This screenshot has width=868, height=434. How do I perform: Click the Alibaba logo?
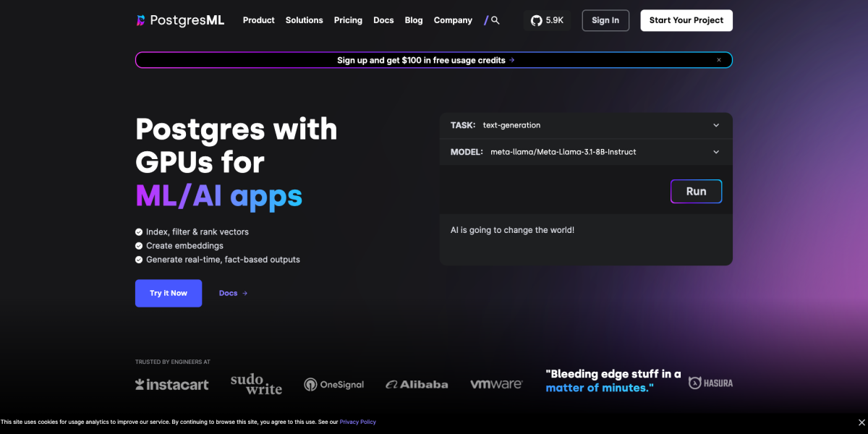[417, 385]
